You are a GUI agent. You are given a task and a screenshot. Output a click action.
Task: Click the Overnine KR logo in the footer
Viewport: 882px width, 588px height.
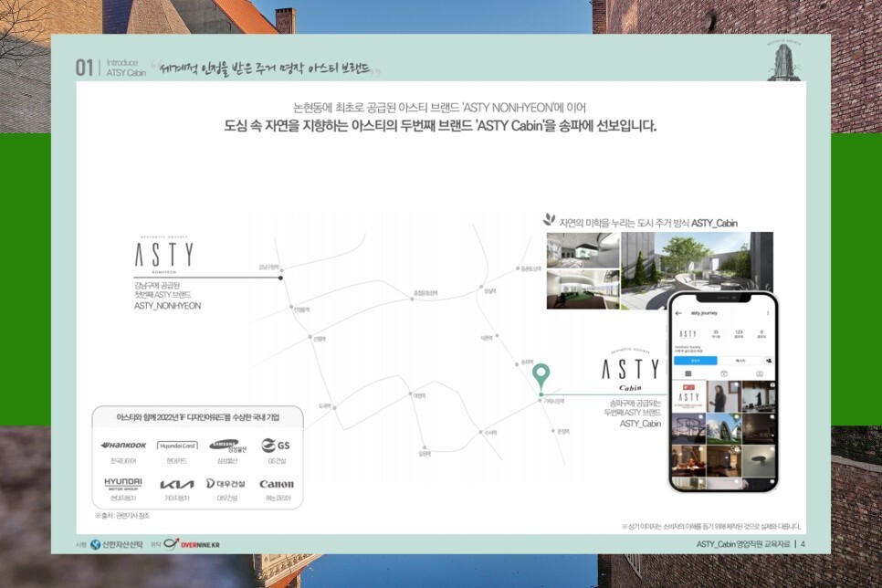click(192, 544)
